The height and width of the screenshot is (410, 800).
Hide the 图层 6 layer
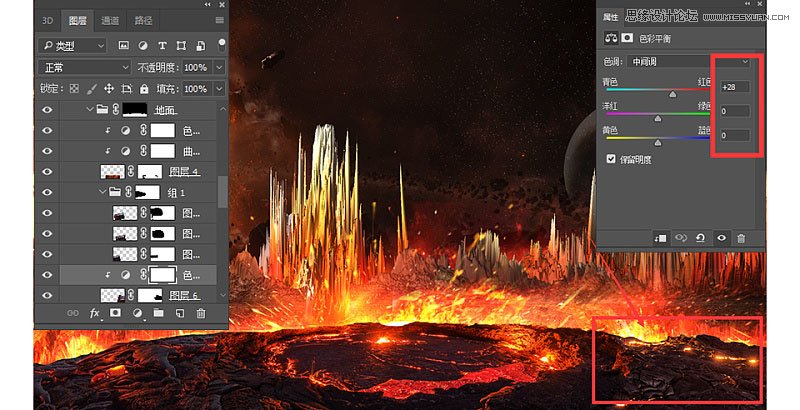(x=47, y=295)
